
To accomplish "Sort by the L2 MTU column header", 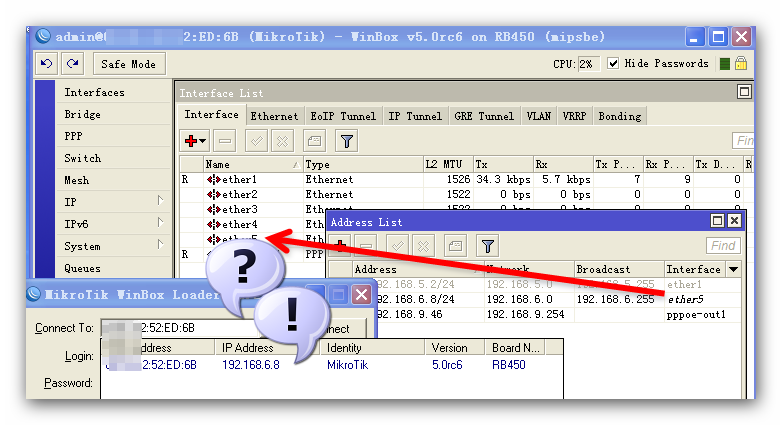I will 447,164.
